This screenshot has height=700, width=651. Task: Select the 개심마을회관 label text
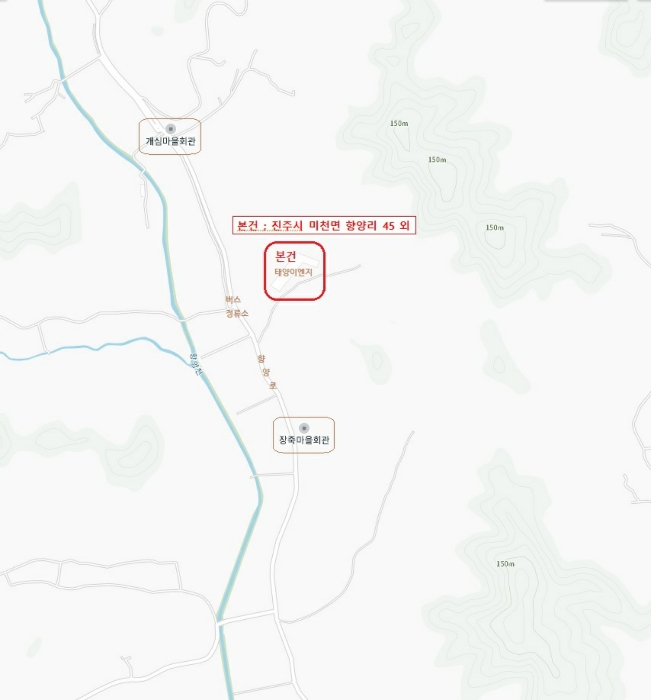pos(171,141)
